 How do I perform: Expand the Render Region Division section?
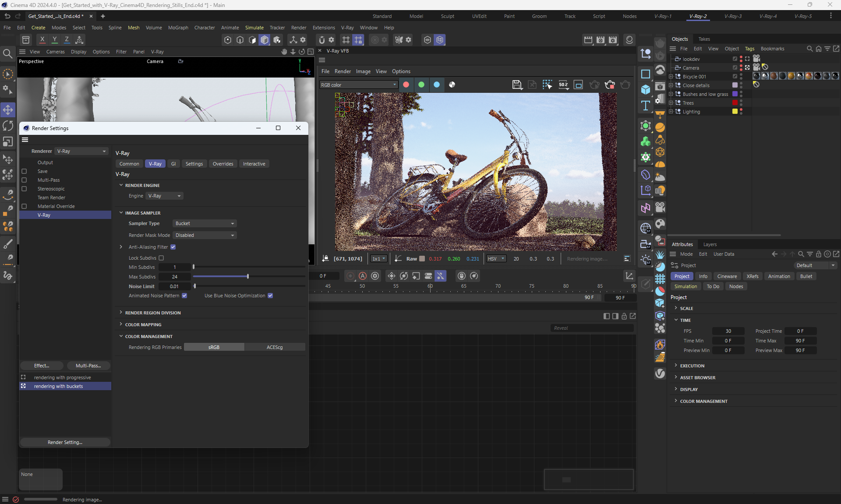point(152,313)
